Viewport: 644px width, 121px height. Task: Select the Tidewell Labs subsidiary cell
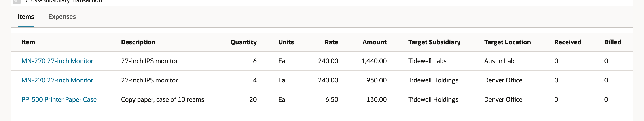tap(427, 61)
